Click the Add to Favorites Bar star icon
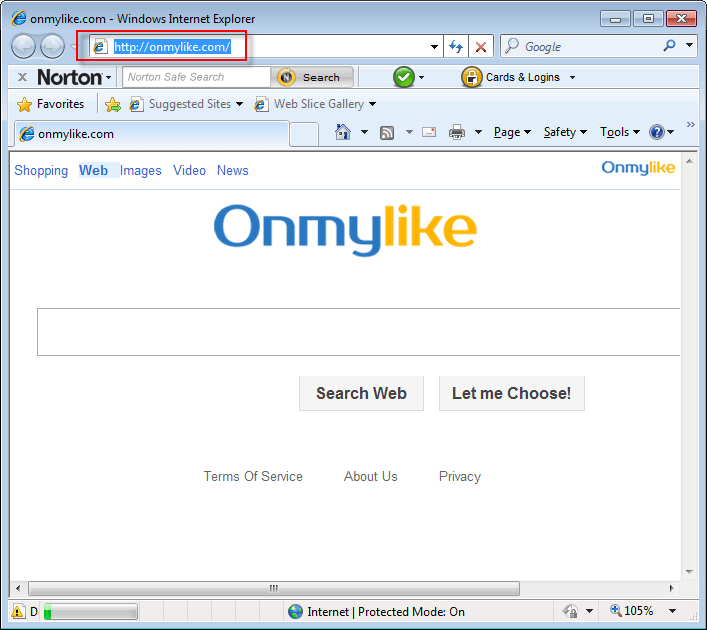The image size is (707, 630). click(113, 104)
